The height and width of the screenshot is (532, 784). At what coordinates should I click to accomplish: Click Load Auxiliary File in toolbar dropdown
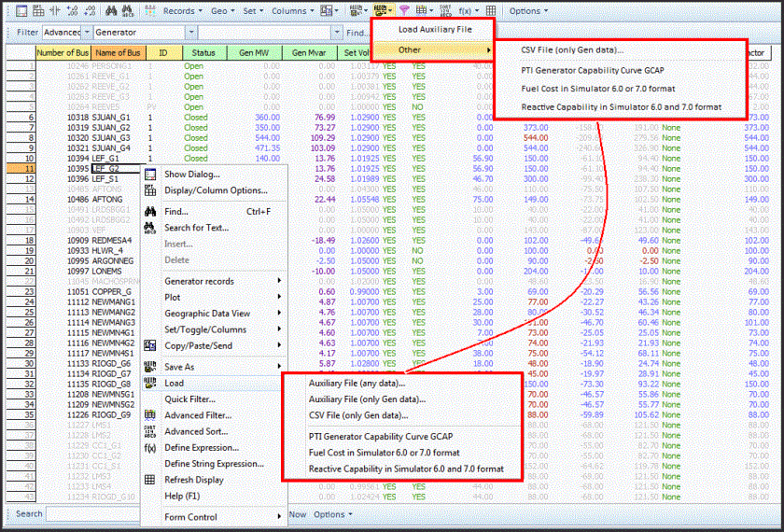(x=433, y=30)
